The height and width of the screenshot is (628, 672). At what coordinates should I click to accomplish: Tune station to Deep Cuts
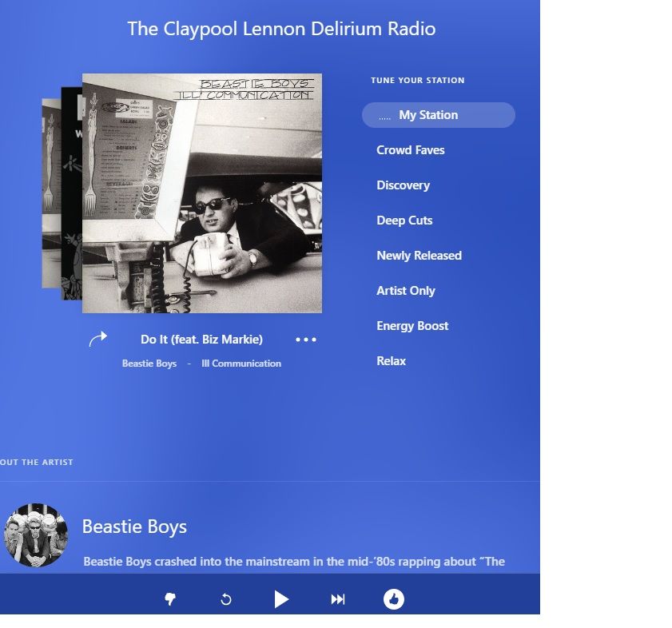(404, 221)
